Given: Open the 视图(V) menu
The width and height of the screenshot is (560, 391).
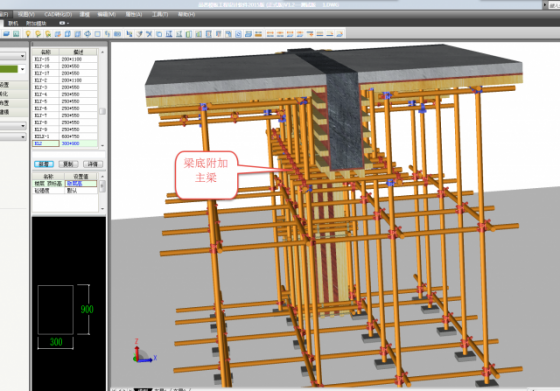Looking at the screenshot, I should [x=26, y=14].
